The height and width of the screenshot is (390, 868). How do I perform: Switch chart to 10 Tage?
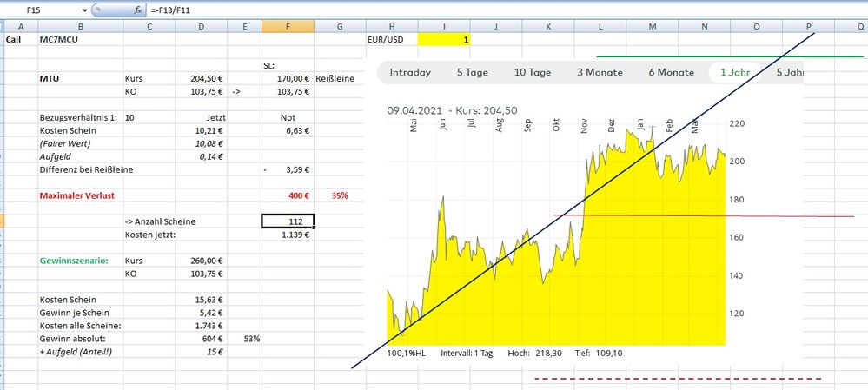[533, 72]
